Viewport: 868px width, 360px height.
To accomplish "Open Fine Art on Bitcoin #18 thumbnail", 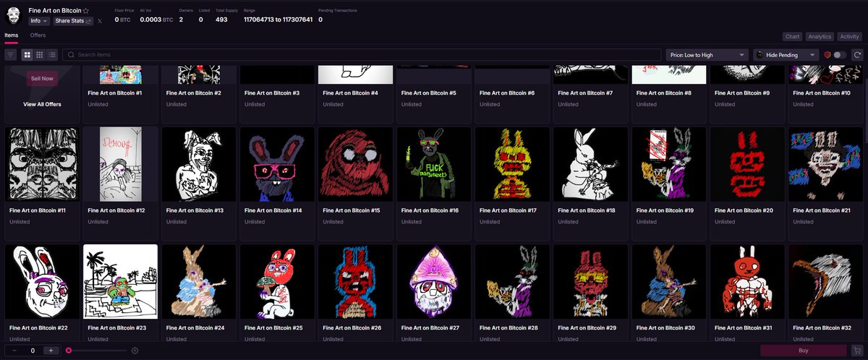I will 591,165.
